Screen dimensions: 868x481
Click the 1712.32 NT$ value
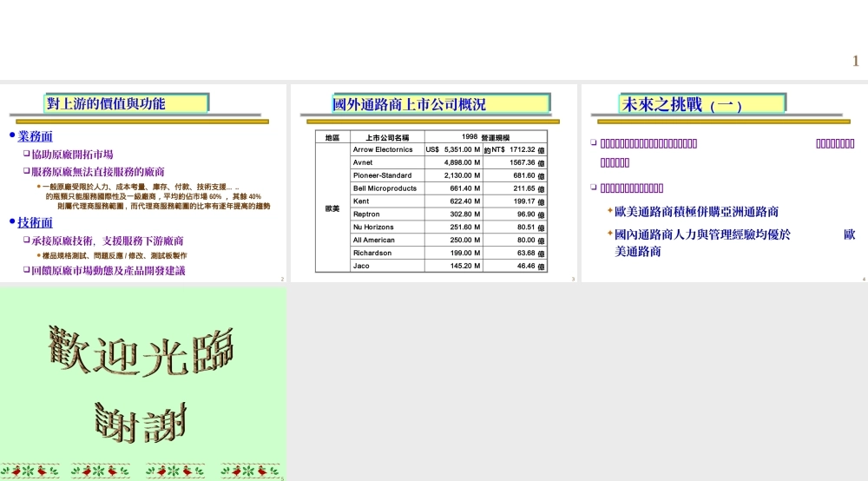[523, 149]
